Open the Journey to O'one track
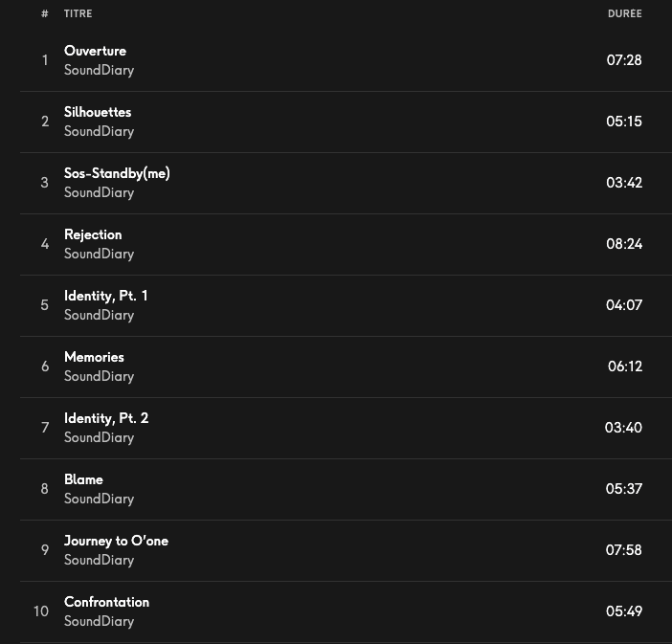The height and width of the screenshot is (644, 672). click(x=116, y=541)
